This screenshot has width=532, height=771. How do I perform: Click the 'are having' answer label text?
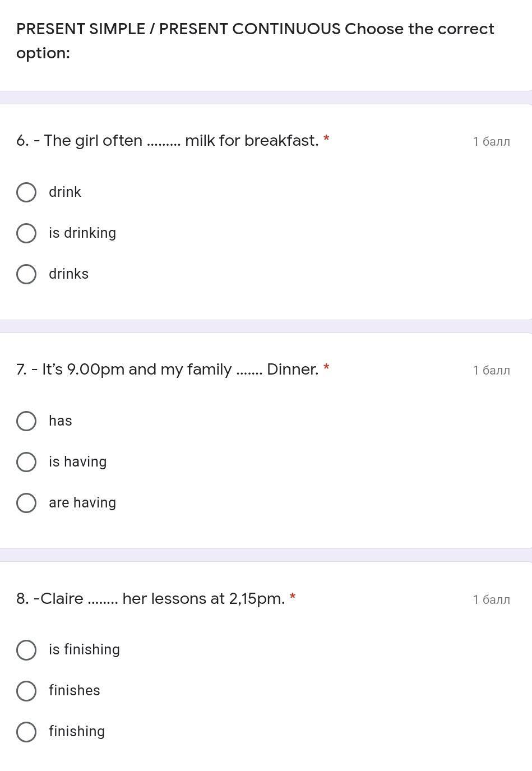pyautogui.click(x=82, y=502)
